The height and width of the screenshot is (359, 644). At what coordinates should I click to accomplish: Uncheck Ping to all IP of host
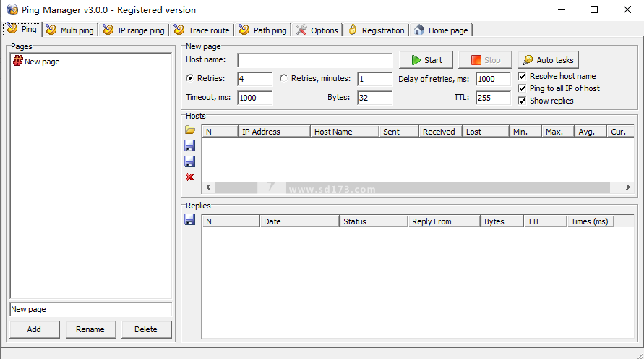pyautogui.click(x=523, y=88)
